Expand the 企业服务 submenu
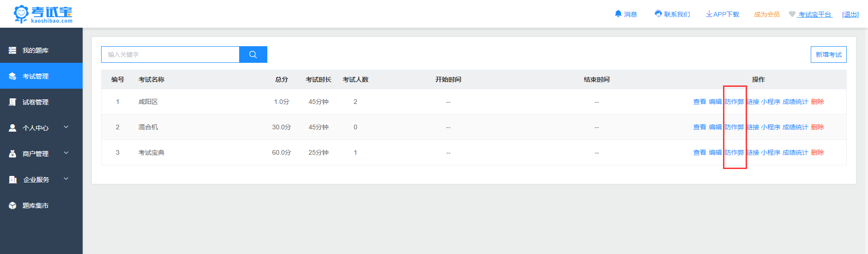 point(66,179)
